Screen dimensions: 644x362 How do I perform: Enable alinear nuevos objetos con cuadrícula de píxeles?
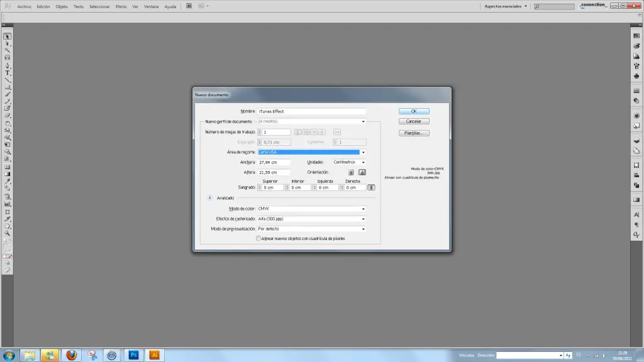point(258,239)
